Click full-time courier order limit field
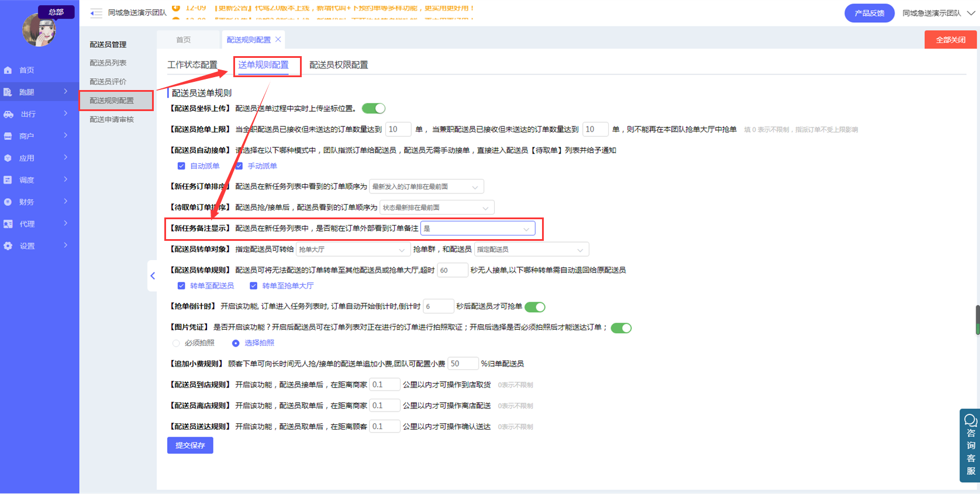 398,129
